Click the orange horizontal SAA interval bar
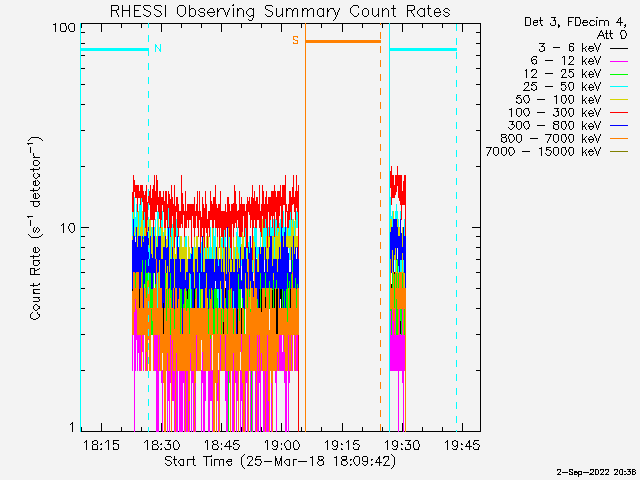The height and width of the screenshot is (480, 640). coord(343,41)
